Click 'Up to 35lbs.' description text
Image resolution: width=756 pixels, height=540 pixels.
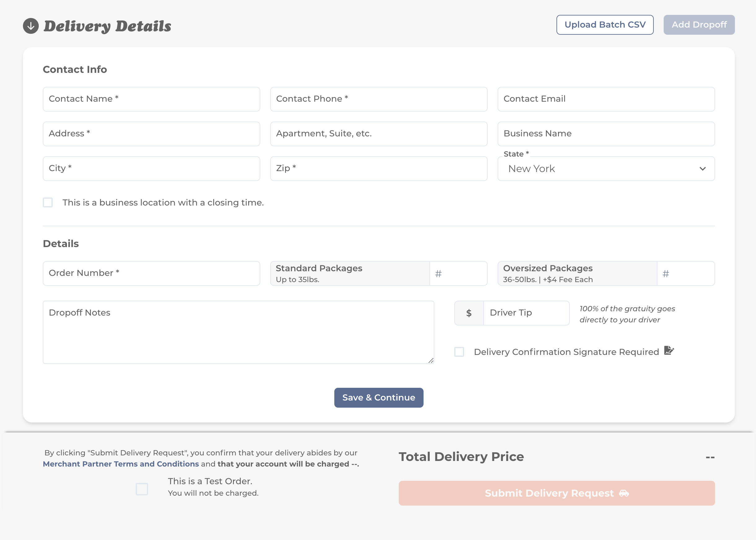point(297,280)
